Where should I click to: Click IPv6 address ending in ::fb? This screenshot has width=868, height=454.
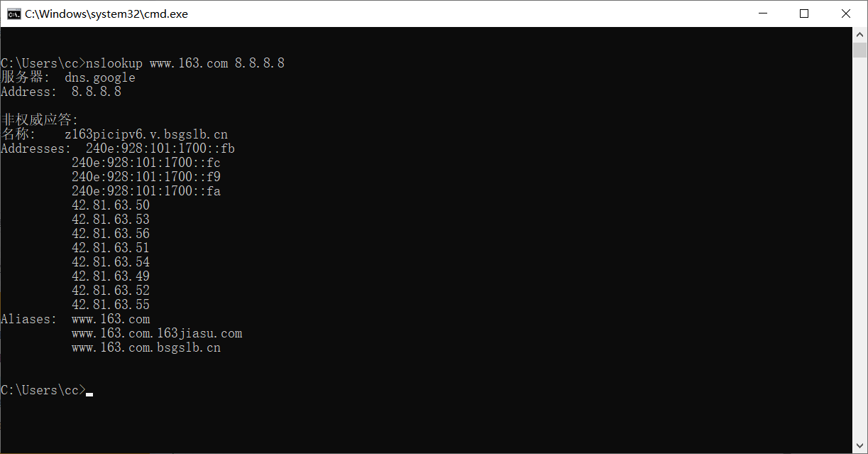pos(160,148)
